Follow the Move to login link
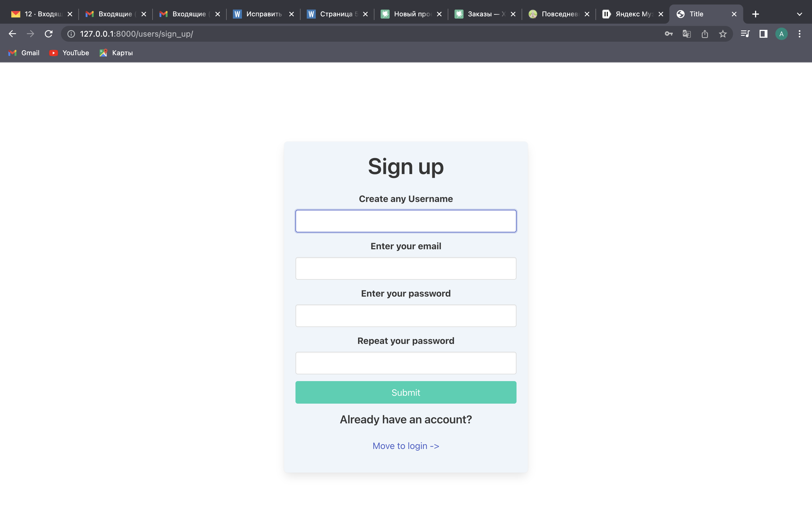The image size is (812, 507). [406, 446]
